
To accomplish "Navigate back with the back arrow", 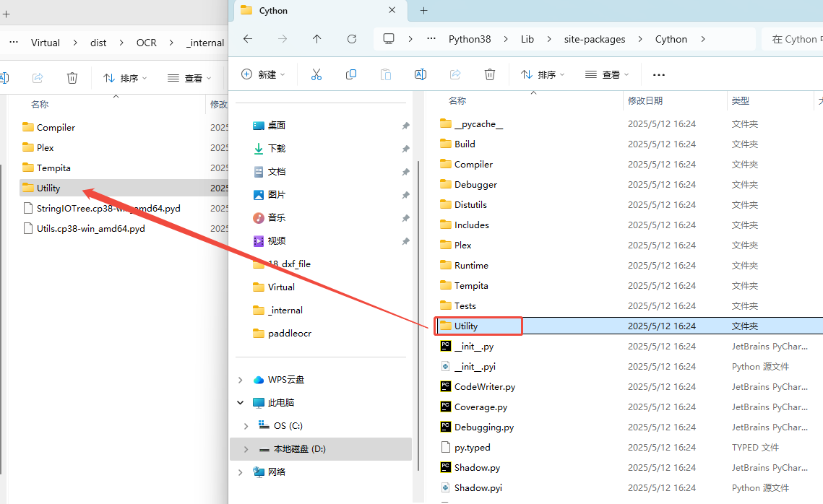I will [248, 39].
